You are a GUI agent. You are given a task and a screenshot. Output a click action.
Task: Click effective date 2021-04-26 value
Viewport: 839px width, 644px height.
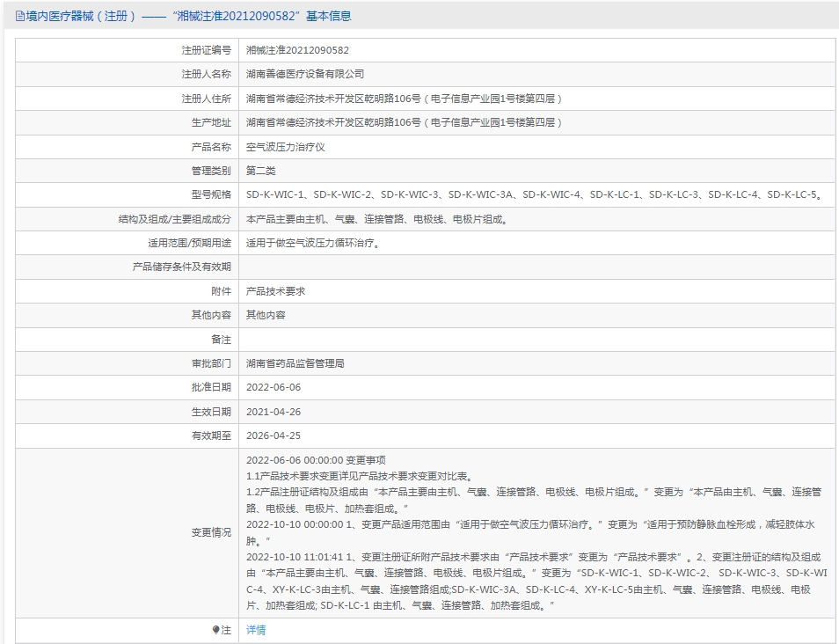tap(273, 411)
